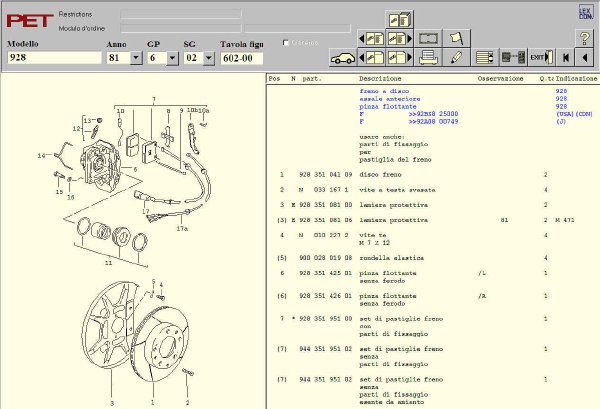Click callout number 11 in the diagram
600x409 pixels.
tap(108, 263)
